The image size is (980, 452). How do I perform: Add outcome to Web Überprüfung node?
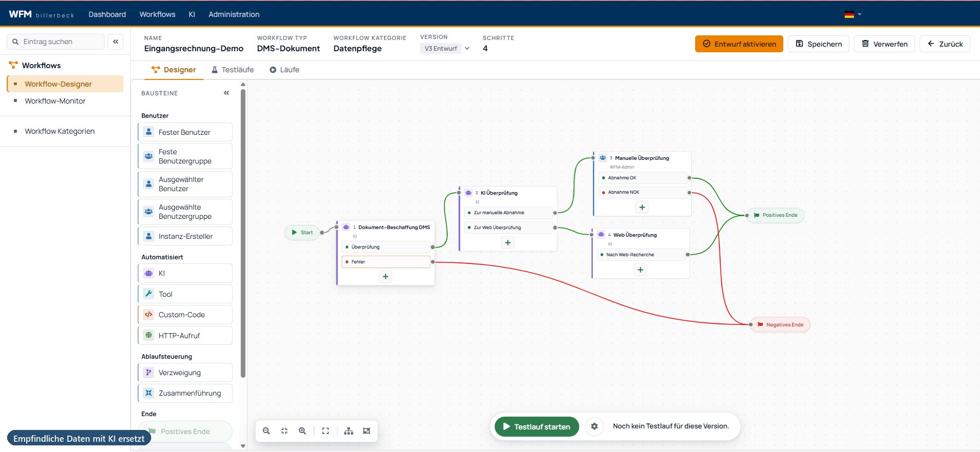click(640, 270)
